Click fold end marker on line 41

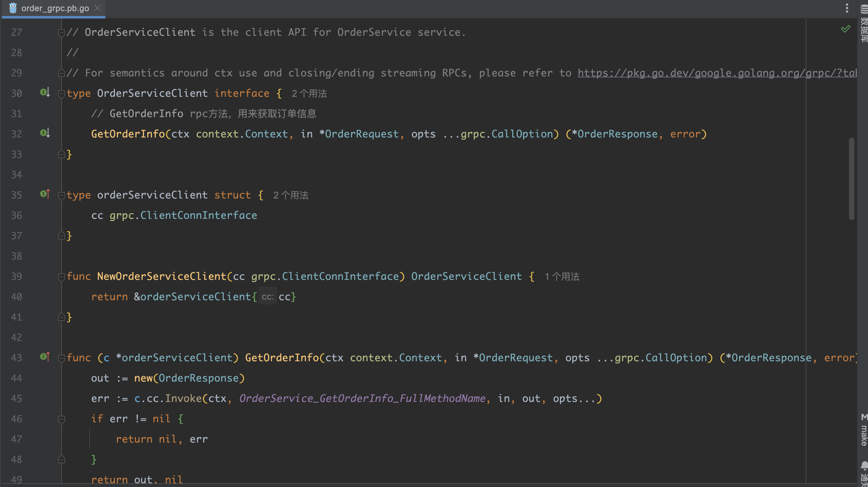coord(61,317)
